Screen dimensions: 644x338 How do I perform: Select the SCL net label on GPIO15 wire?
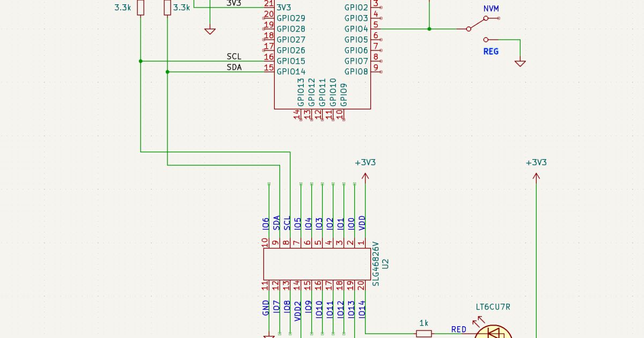point(234,56)
